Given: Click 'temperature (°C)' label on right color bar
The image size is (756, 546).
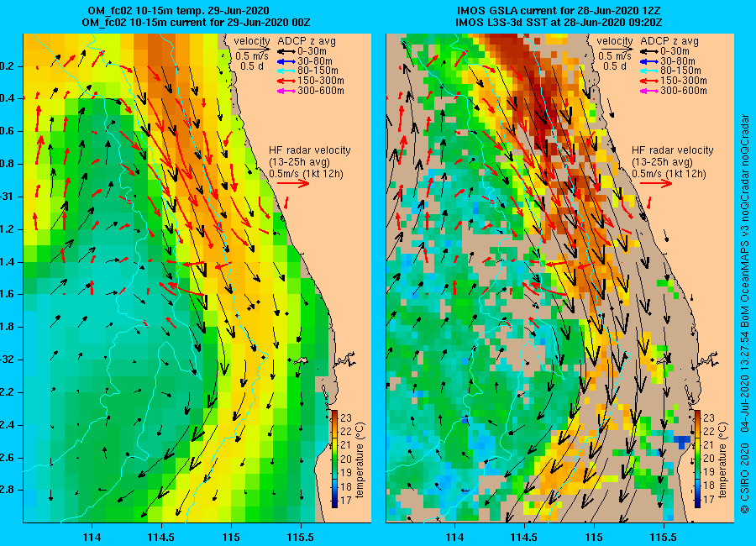Looking at the screenshot, I should tap(722, 459).
